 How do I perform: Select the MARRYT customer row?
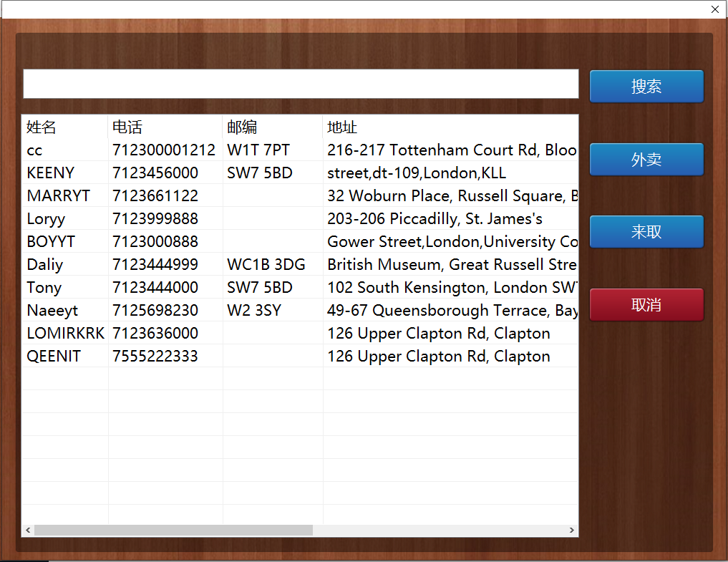pos(59,196)
